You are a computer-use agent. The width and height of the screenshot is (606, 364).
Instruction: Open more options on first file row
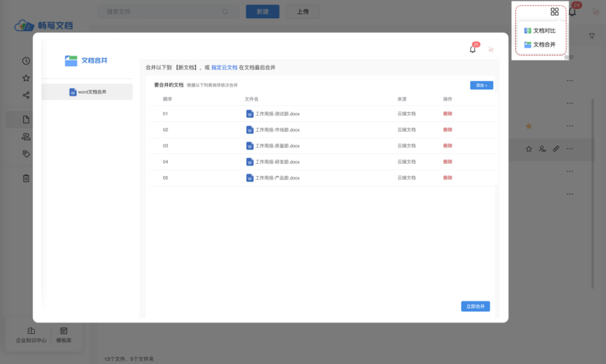[x=570, y=80]
